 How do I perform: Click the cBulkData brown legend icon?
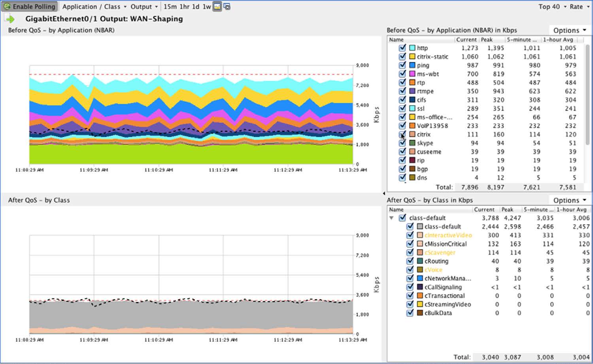(420, 313)
